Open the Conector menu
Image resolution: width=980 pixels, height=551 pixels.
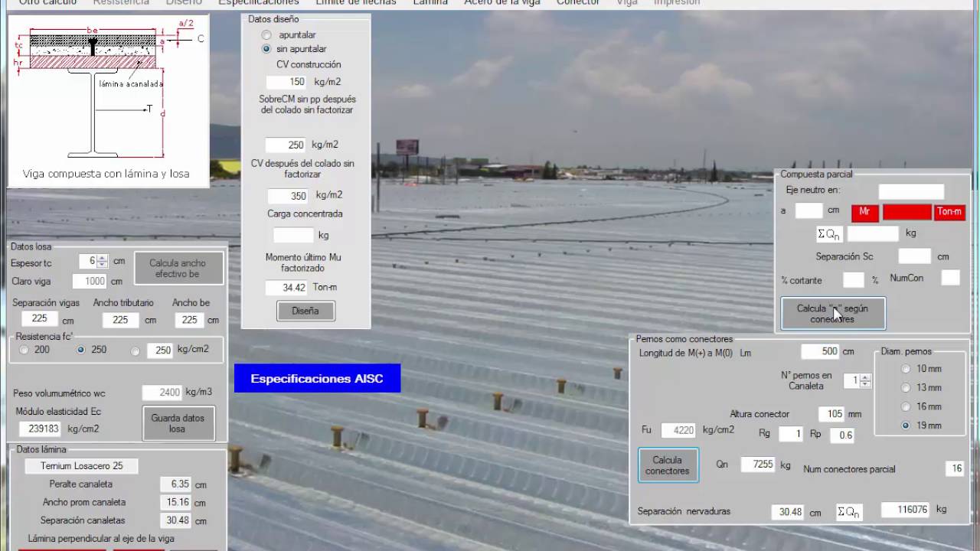(x=578, y=3)
